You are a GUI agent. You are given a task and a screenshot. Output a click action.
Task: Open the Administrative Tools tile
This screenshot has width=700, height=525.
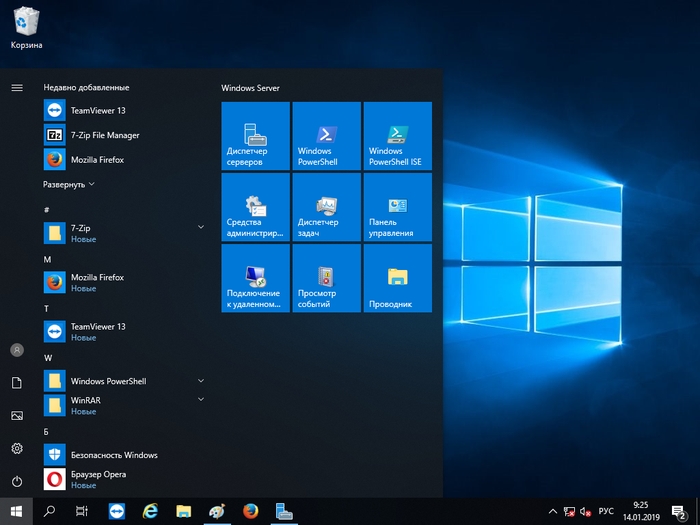[x=255, y=206]
